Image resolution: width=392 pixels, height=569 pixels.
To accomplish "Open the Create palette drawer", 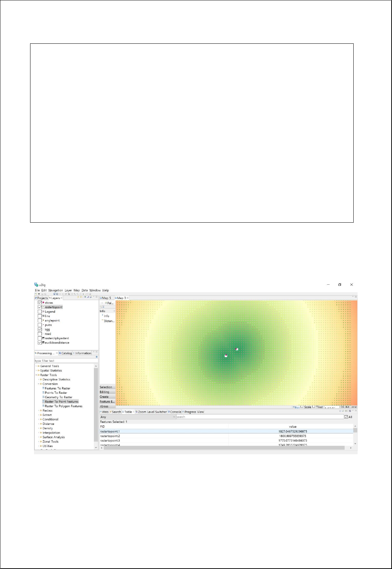I will coord(107,397).
